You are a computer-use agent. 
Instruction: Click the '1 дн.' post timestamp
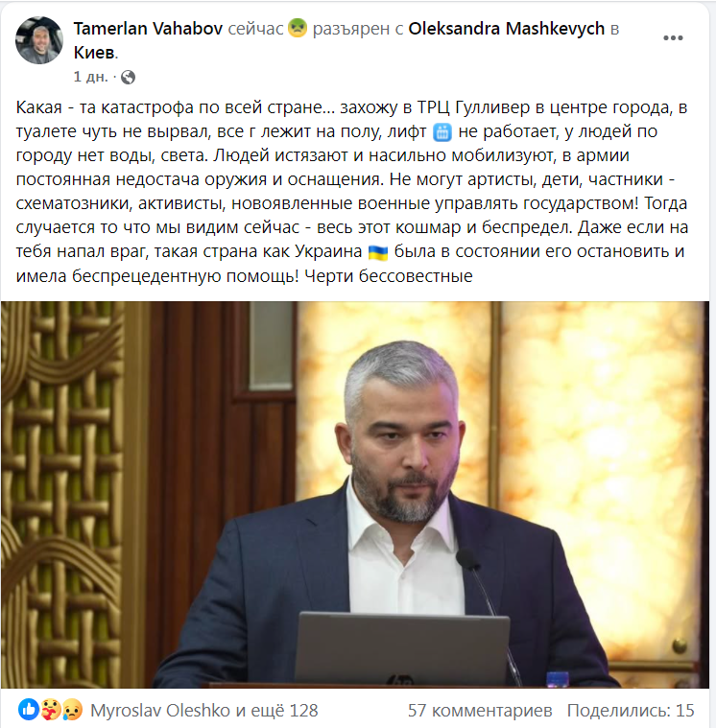90,77
